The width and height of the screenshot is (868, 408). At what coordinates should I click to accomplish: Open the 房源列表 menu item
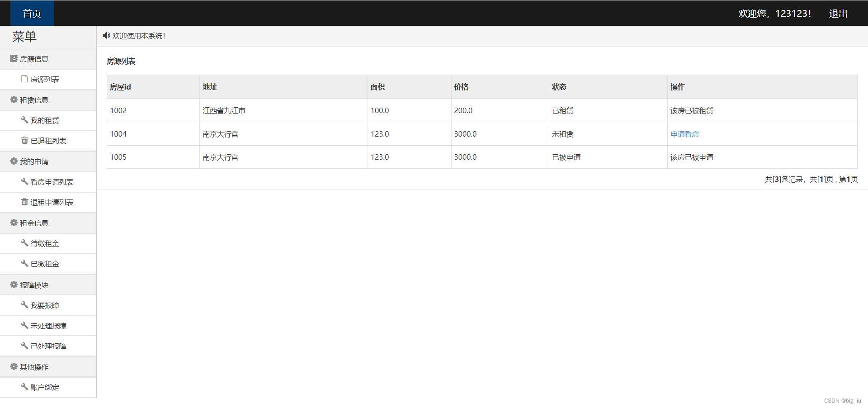pos(48,79)
